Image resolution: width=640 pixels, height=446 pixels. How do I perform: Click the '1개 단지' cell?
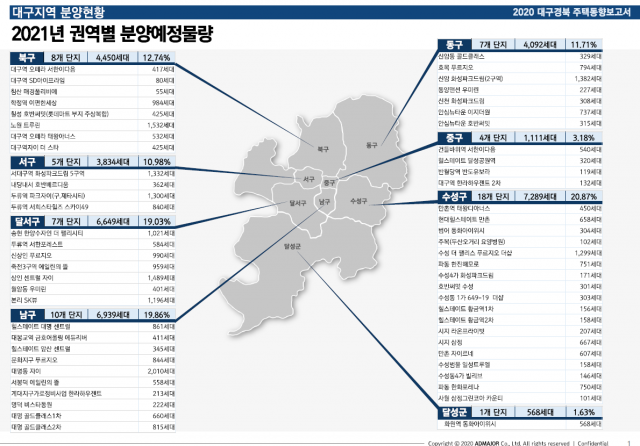(x=493, y=412)
